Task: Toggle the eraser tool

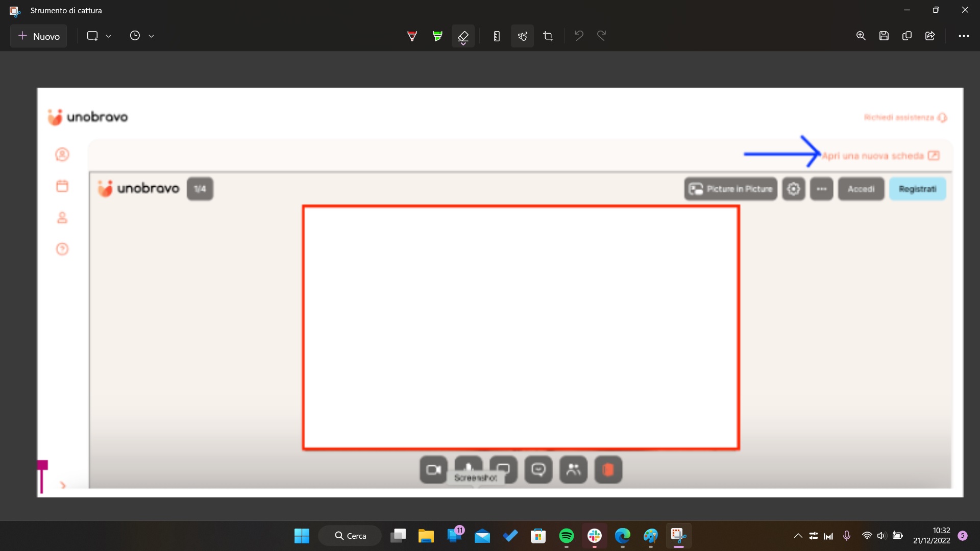Action: coord(463,36)
